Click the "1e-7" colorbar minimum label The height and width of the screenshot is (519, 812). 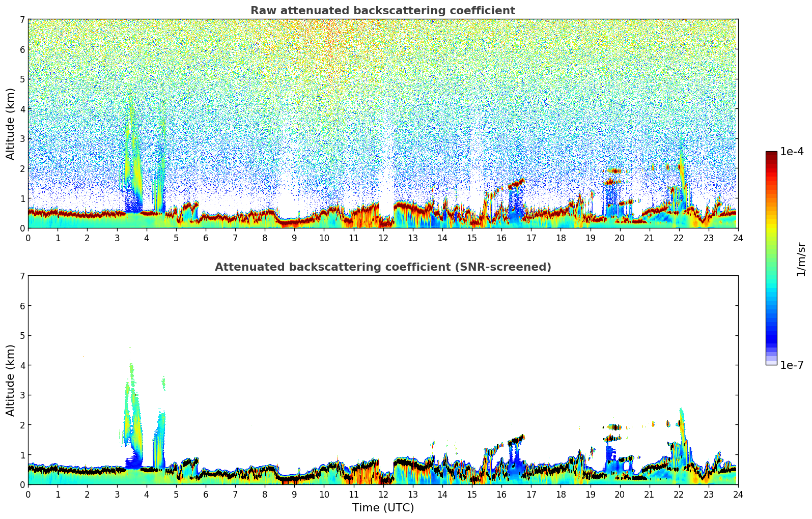pos(792,365)
